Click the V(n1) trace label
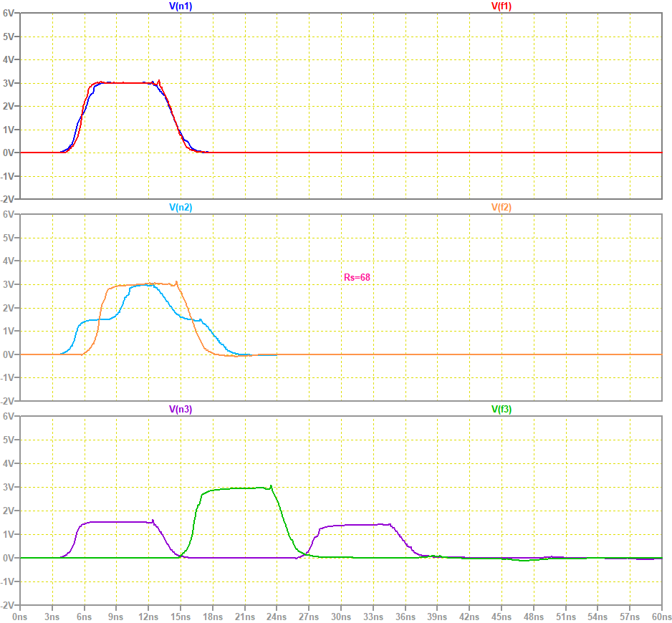672x623 pixels. (x=180, y=6)
